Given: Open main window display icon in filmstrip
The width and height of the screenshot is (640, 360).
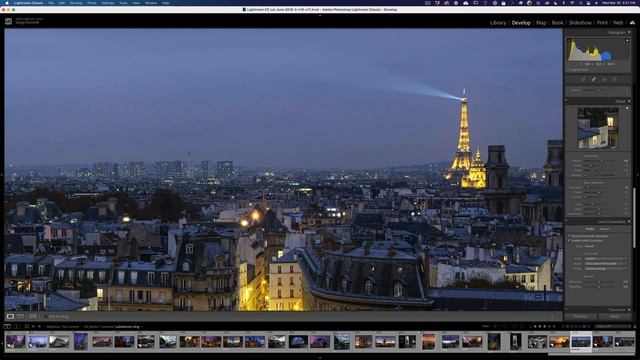Looking at the screenshot, I should pos(7,327).
